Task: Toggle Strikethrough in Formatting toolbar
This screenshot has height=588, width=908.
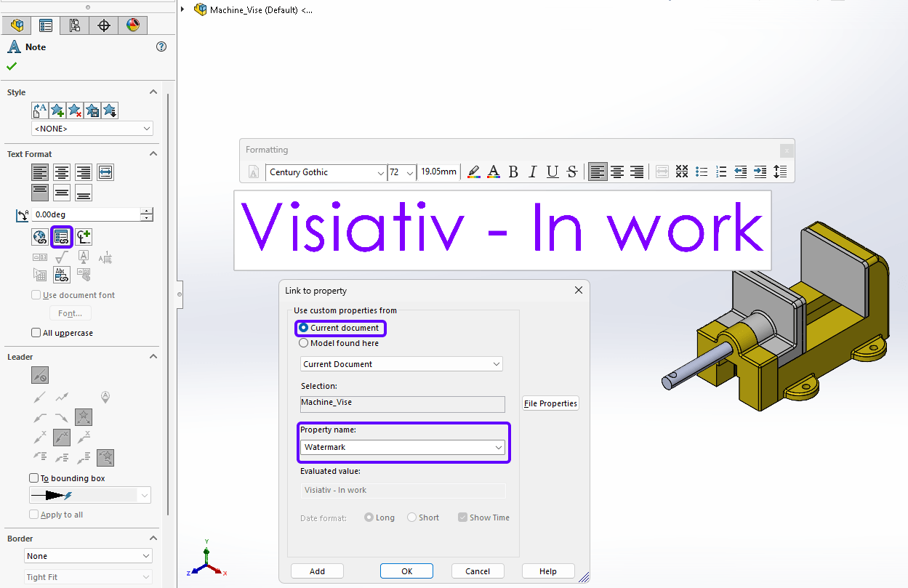Action: 572,172
